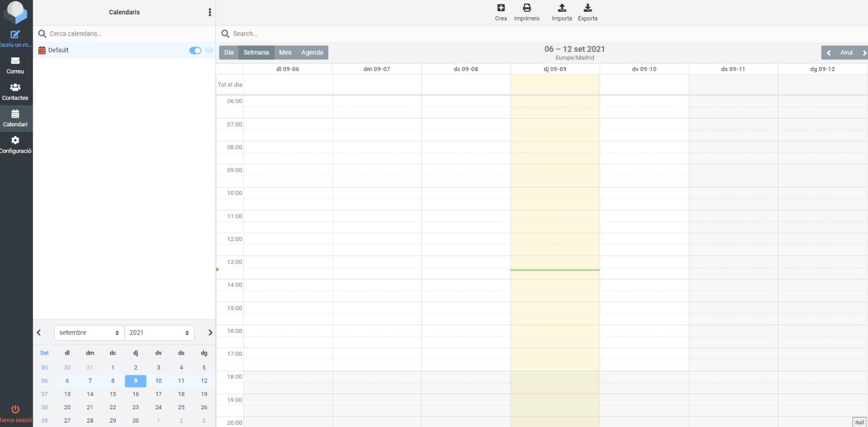Toggle the Default calendar switch
This screenshot has height=427, width=868.
click(195, 51)
